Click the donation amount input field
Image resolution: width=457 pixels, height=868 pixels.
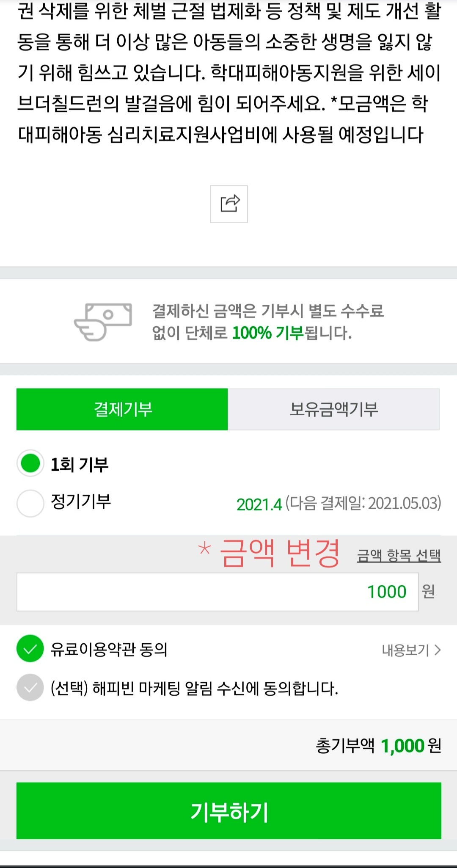pyautogui.click(x=217, y=592)
